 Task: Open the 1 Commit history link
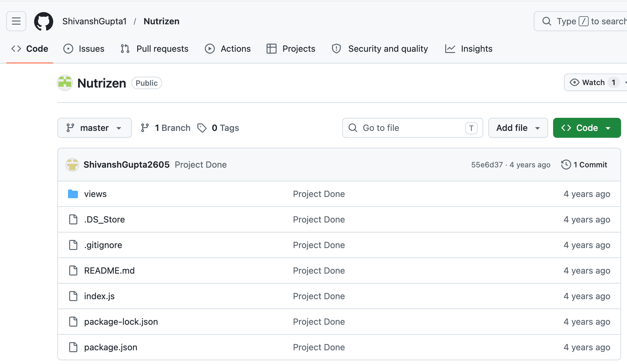(584, 165)
